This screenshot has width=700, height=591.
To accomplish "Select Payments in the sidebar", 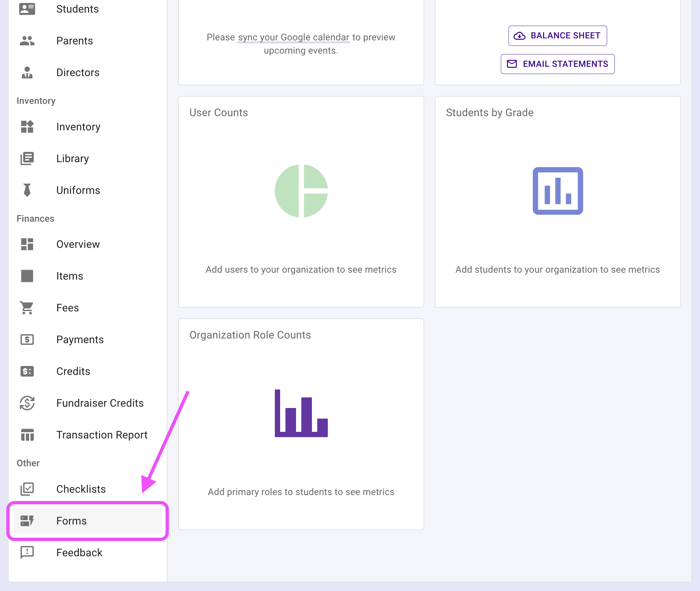I will coord(80,340).
